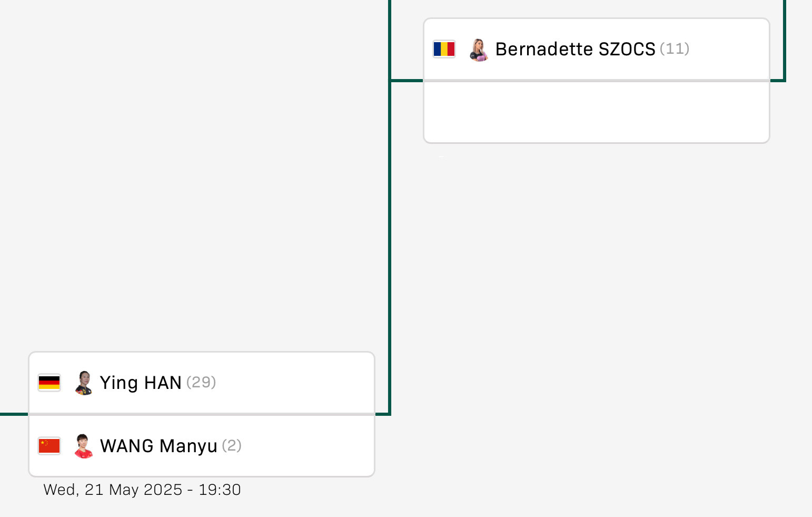
Task: Click seed number (11) next to Szocs
Action: pos(675,49)
